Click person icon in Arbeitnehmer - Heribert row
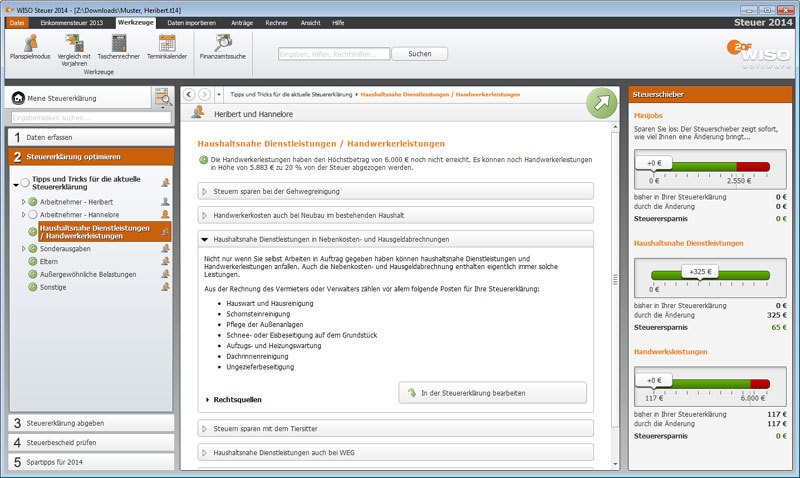The width and height of the screenshot is (800, 478). click(165, 202)
